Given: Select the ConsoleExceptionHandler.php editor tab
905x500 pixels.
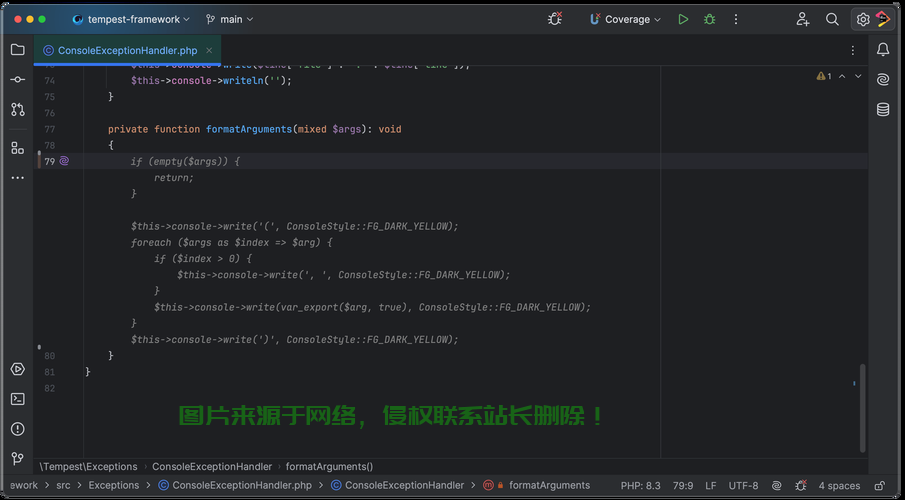Looking at the screenshot, I should (127, 50).
